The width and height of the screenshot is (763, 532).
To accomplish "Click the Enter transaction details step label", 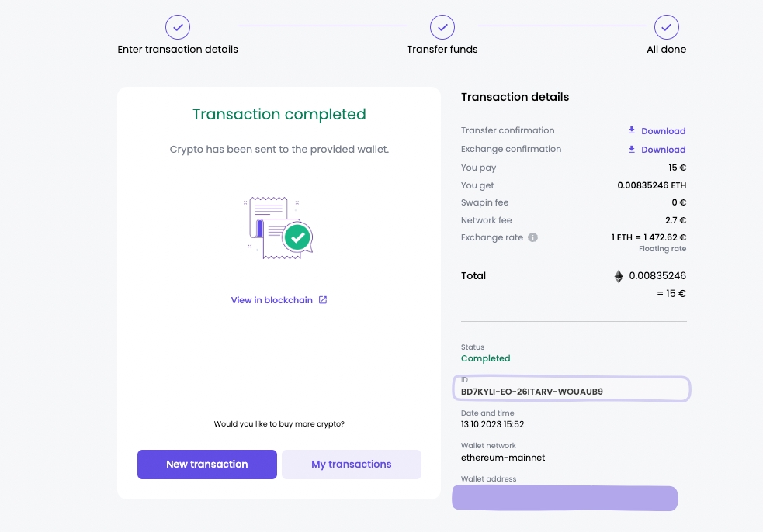I will click(x=178, y=50).
